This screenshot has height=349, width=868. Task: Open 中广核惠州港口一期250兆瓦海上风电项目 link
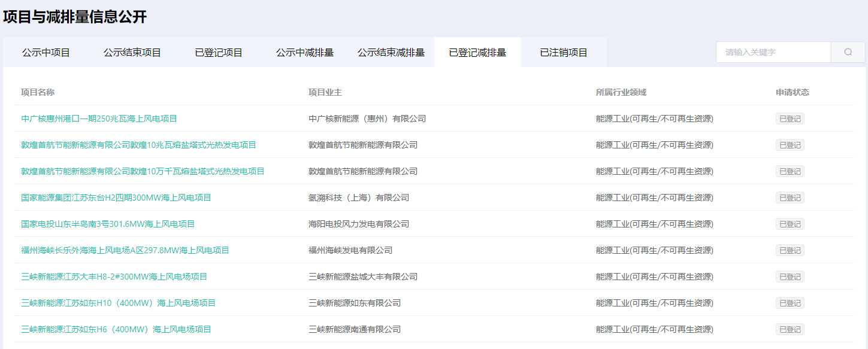tap(99, 119)
